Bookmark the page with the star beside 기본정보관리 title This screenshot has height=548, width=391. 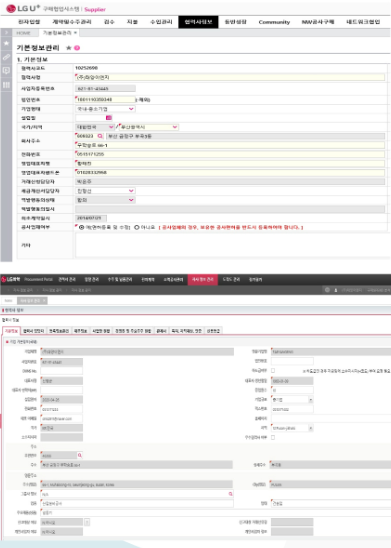(68, 48)
